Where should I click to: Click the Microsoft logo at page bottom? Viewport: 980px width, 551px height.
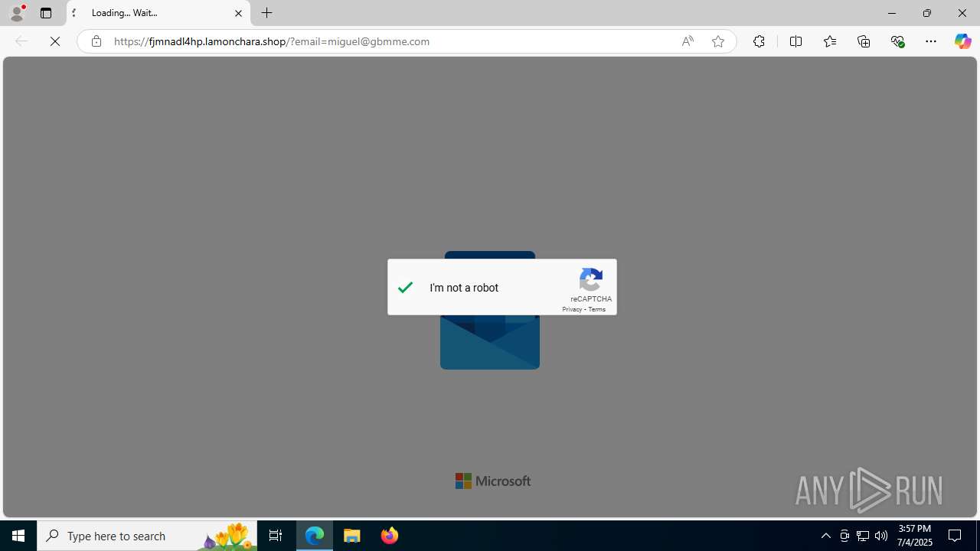pyautogui.click(x=493, y=481)
